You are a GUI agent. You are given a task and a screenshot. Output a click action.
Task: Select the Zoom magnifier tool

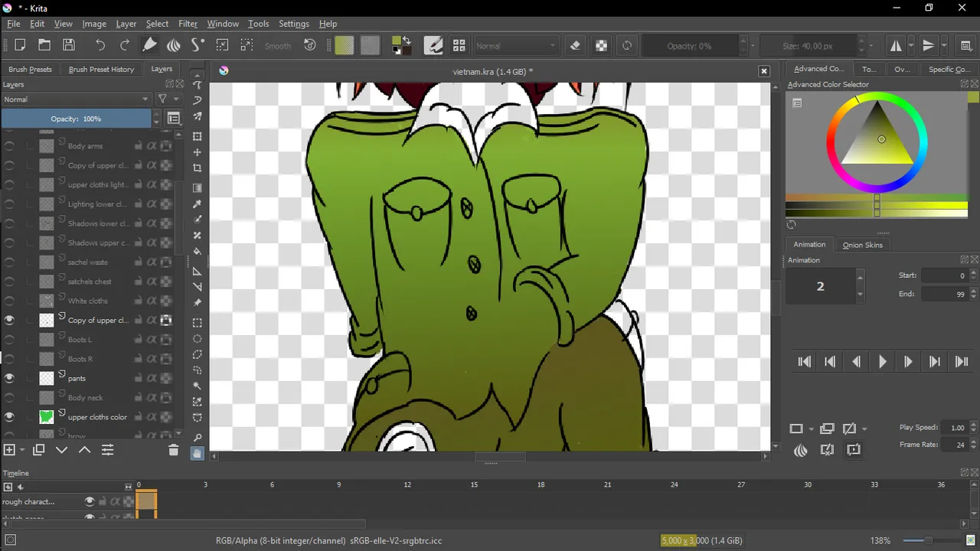coord(198,437)
